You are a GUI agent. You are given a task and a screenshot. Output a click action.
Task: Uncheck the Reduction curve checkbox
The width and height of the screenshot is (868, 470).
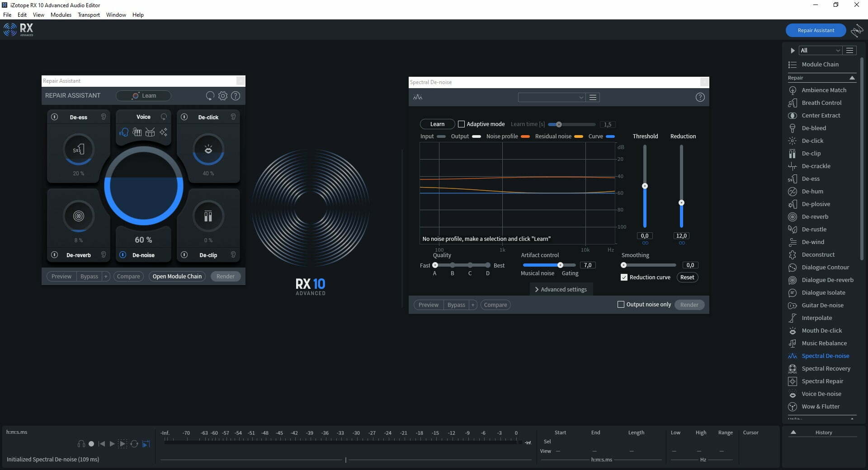[624, 277]
